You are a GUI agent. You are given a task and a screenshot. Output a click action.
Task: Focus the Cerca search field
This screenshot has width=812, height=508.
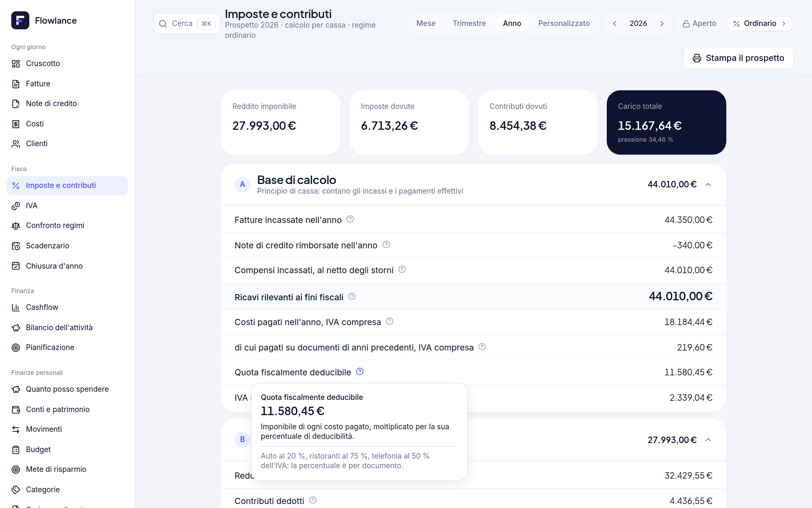(x=187, y=23)
